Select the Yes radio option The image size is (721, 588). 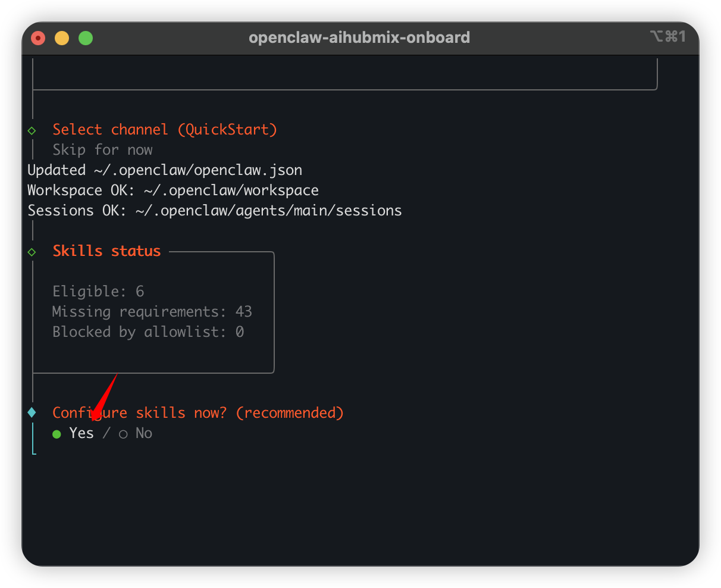point(73,433)
